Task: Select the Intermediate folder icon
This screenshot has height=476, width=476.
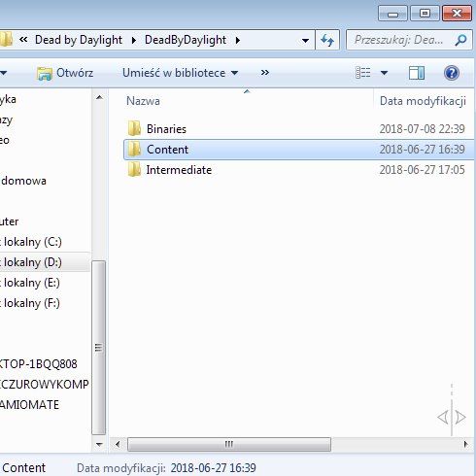Action: click(134, 170)
